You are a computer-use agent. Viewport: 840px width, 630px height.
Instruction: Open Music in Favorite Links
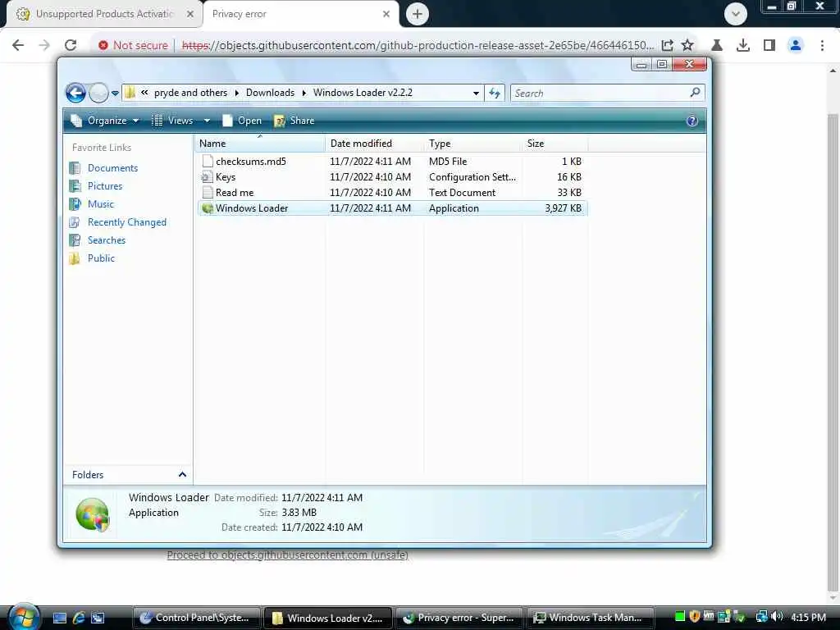(101, 204)
